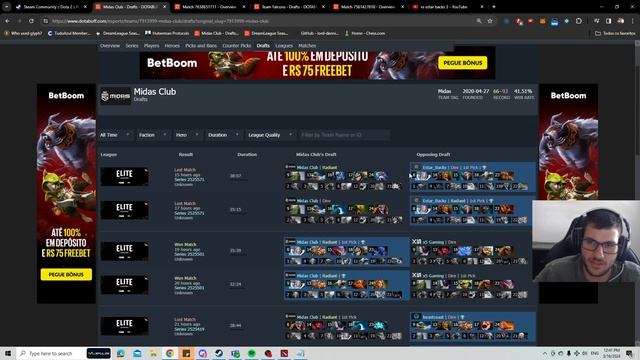Switch to the Team Falcons Drafts tab
This screenshot has height=360, width=640.
[289, 7]
